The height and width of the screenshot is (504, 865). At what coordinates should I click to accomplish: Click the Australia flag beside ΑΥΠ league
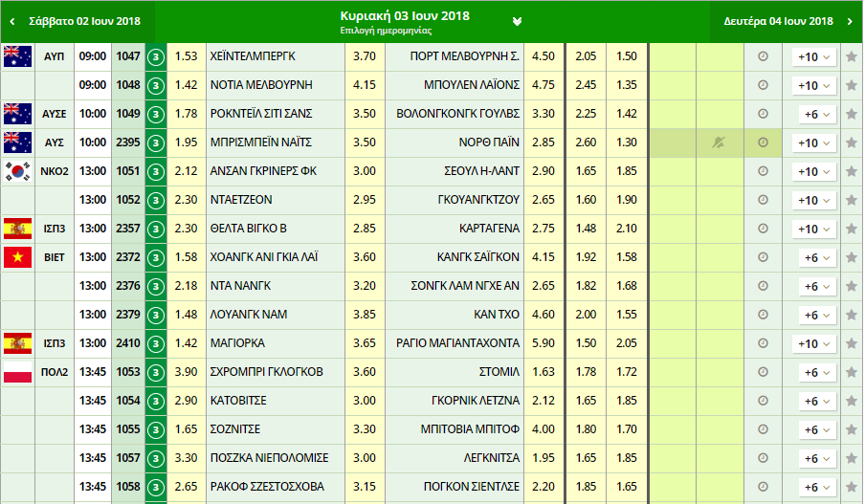click(17, 56)
